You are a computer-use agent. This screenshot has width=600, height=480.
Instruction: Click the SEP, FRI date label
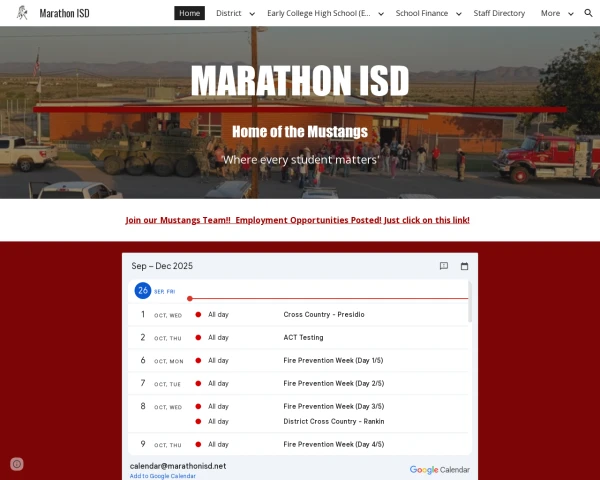(x=165, y=292)
